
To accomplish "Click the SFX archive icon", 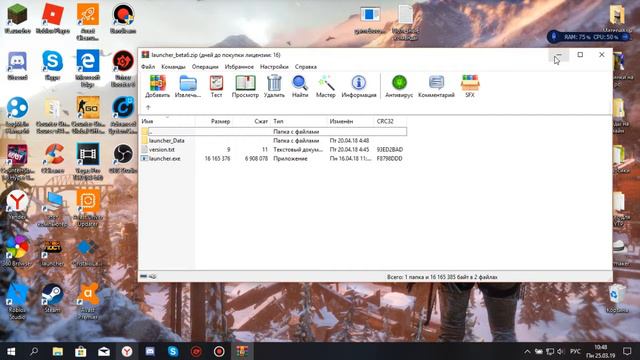I will coord(470,86).
